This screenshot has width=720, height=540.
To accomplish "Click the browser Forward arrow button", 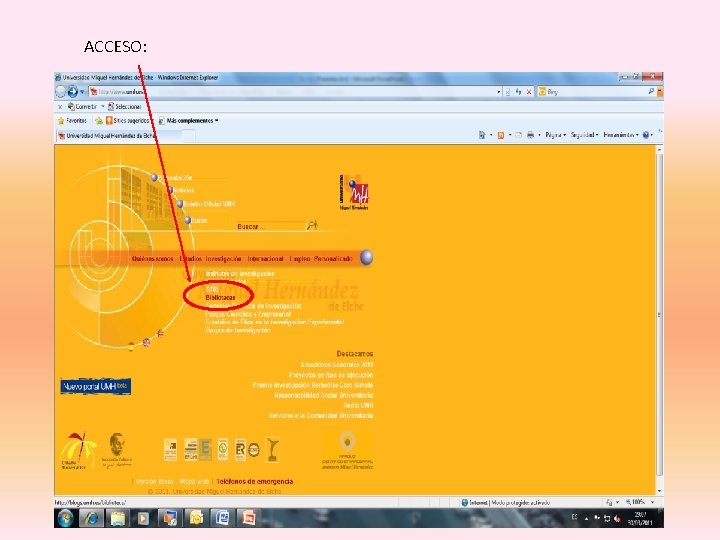I will tap(73, 91).
